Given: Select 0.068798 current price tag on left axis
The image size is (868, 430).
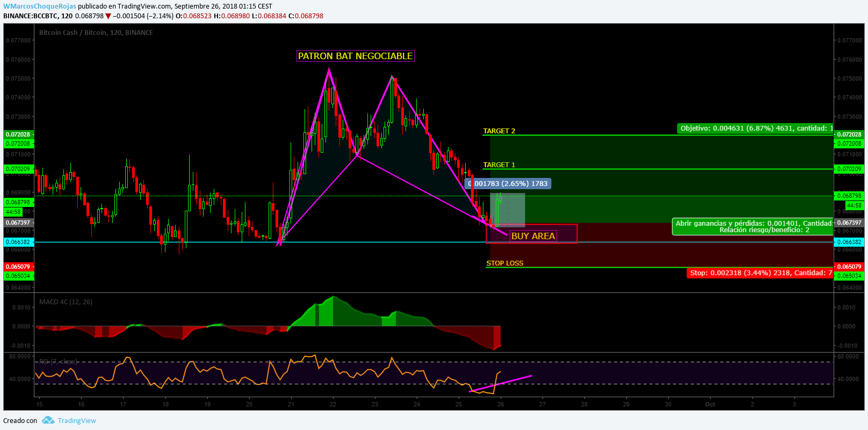Looking at the screenshot, I should [18, 202].
